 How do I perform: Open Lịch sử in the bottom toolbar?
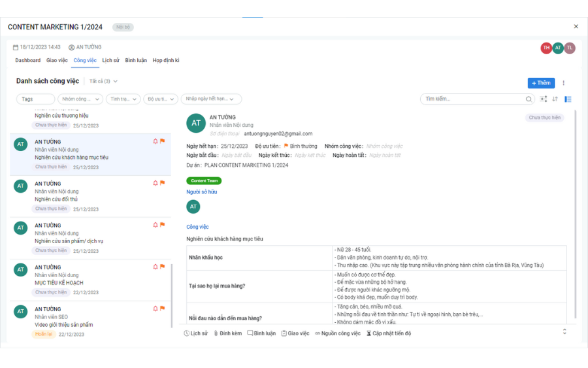[x=196, y=333]
